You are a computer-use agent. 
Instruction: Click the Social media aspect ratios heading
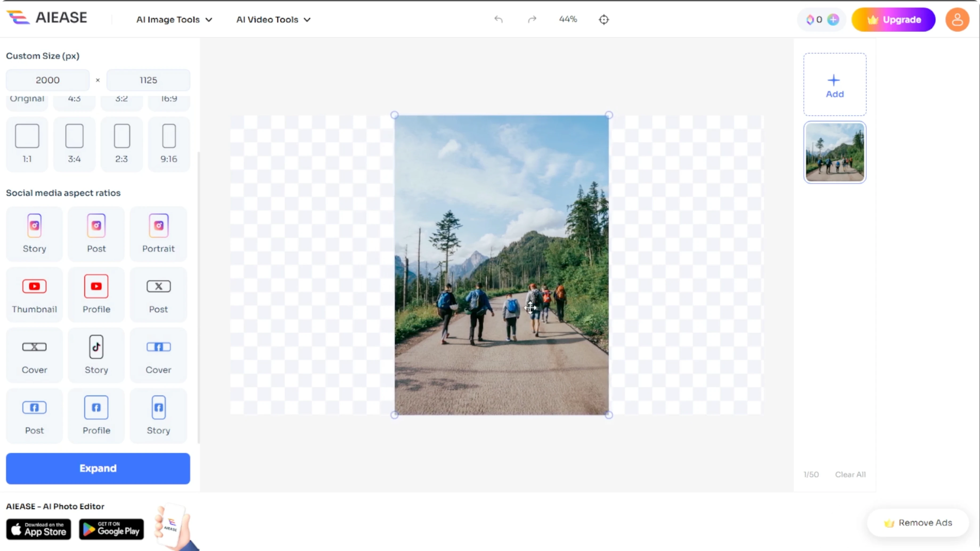pyautogui.click(x=63, y=193)
